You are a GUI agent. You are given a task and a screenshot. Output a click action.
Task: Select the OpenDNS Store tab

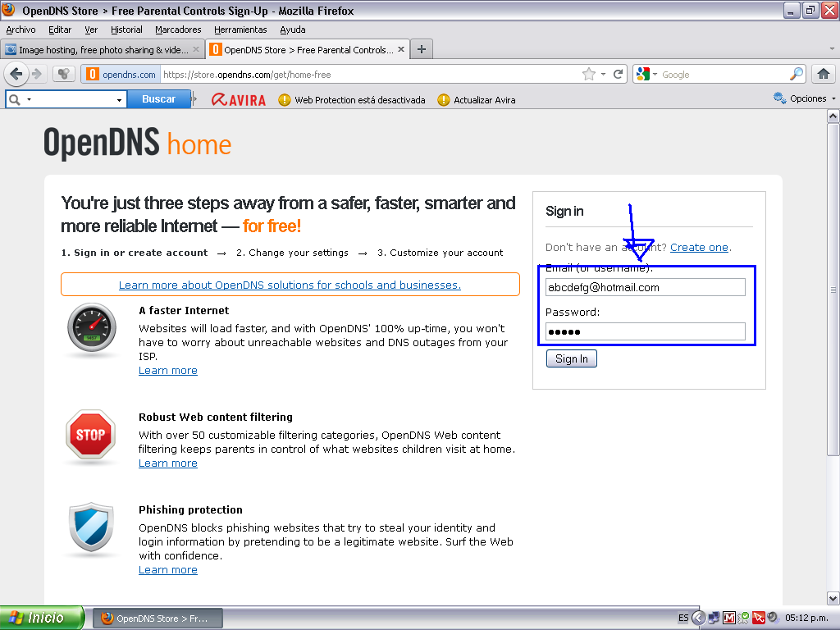(x=308, y=49)
